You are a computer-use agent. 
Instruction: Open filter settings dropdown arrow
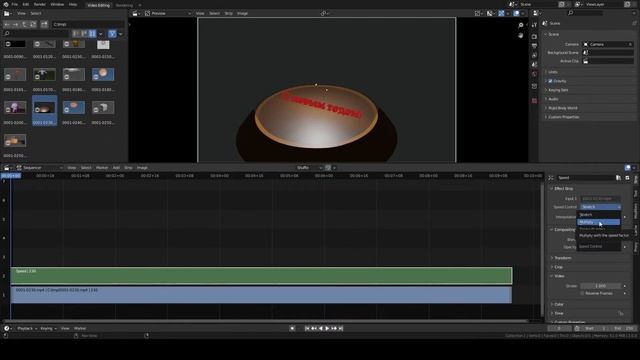[x=120, y=33]
